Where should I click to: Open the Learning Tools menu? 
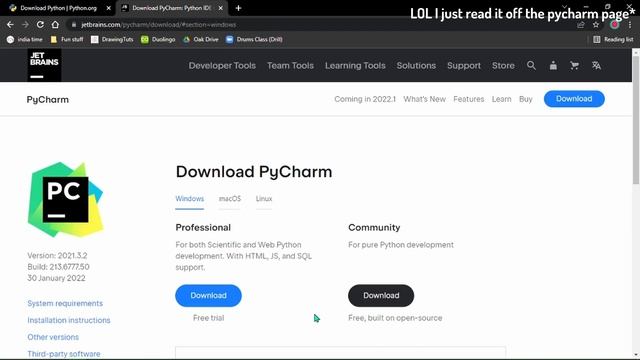pyautogui.click(x=355, y=65)
